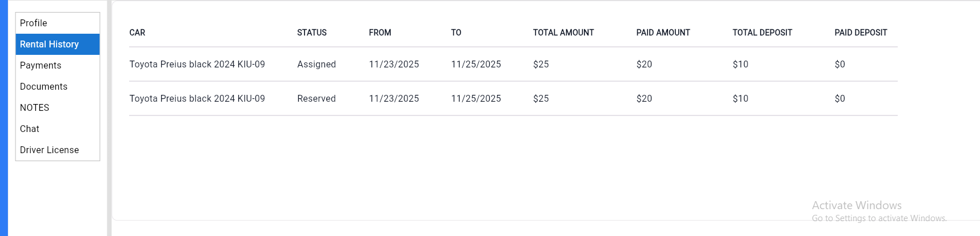This screenshot has height=236, width=980.
Task: Click the TO column header
Action: coord(456,33)
